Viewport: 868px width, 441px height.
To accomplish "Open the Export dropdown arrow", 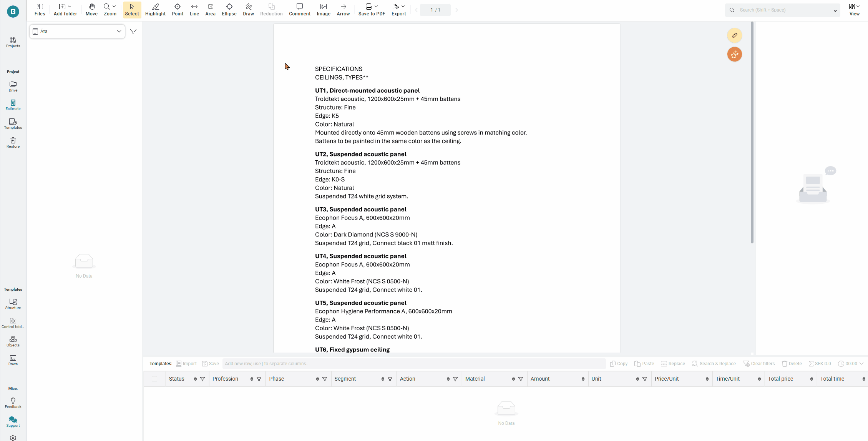I will pos(403,7).
